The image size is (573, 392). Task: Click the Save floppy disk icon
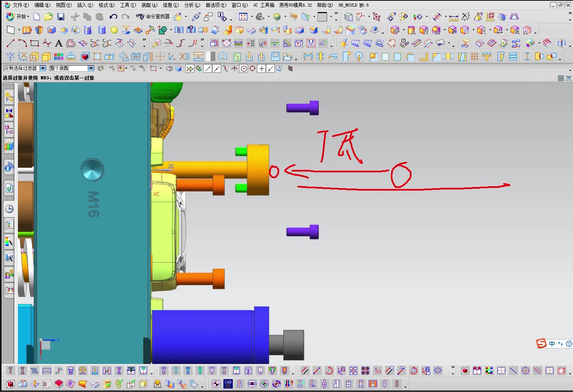(x=60, y=17)
